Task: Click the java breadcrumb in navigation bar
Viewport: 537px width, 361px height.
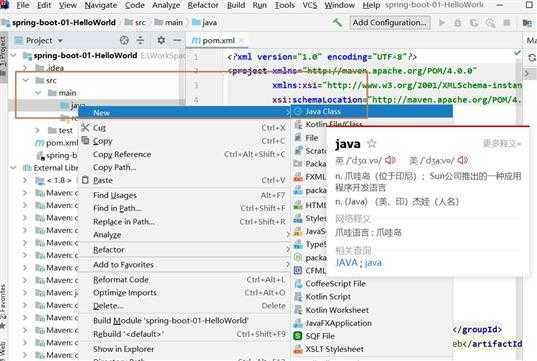Action: point(204,23)
